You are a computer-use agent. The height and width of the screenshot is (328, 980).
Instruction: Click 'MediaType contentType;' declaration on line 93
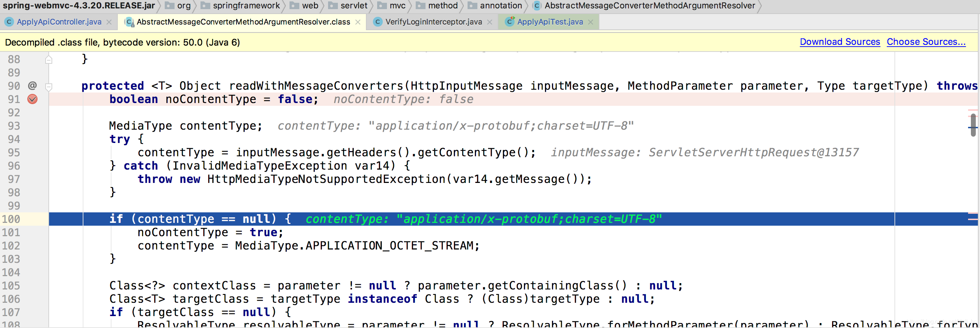(x=186, y=126)
